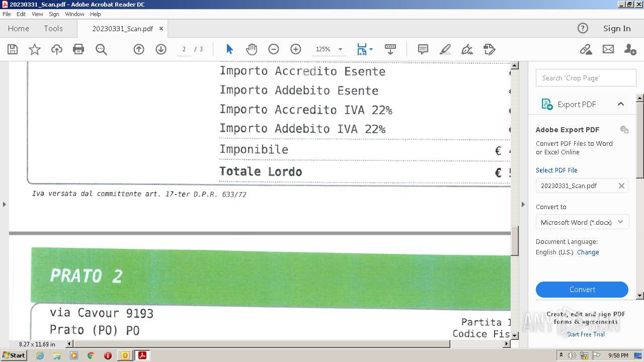
Task: Activate the hand pan tool
Action: click(x=252, y=49)
